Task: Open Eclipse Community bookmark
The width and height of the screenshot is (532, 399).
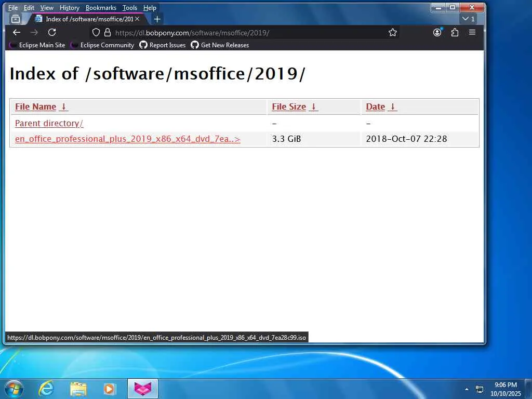Action: click(102, 45)
